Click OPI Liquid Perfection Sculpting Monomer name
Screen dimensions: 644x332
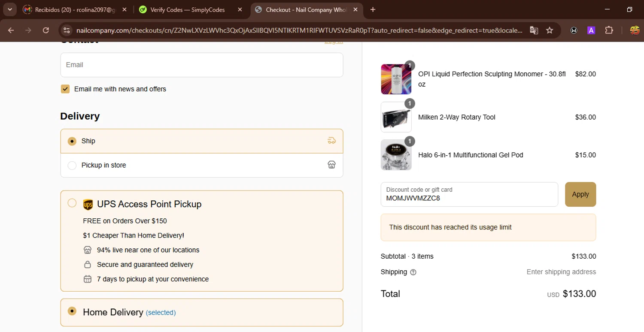tap(492, 79)
